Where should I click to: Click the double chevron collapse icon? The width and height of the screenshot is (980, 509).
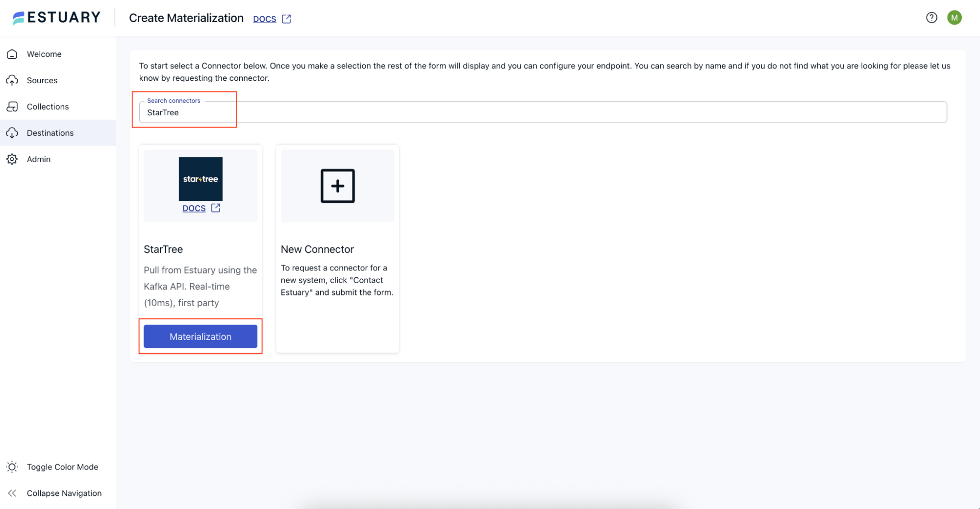[12, 493]
